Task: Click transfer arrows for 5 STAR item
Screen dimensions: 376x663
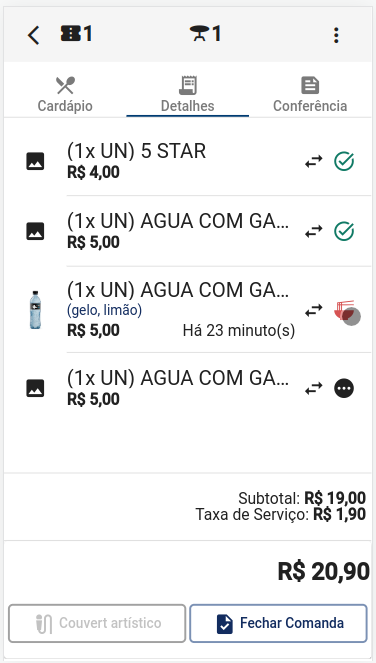Action: (313, 161)
